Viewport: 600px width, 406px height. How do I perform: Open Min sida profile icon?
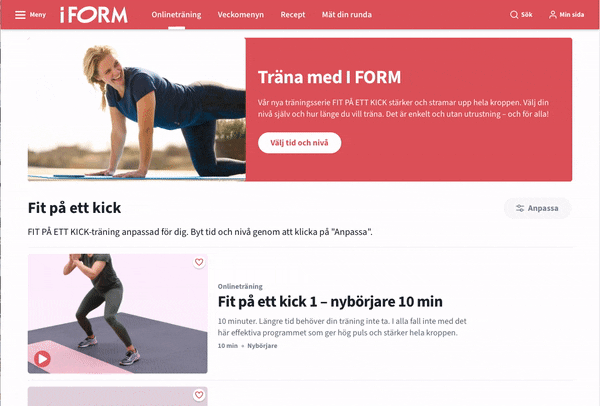[x=553, y=15]
